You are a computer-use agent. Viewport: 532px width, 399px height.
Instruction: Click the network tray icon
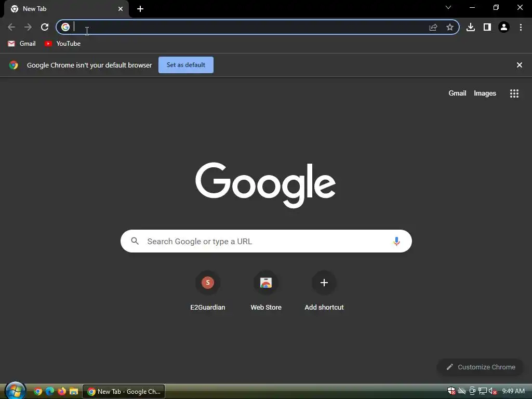[x=483, y=391]
